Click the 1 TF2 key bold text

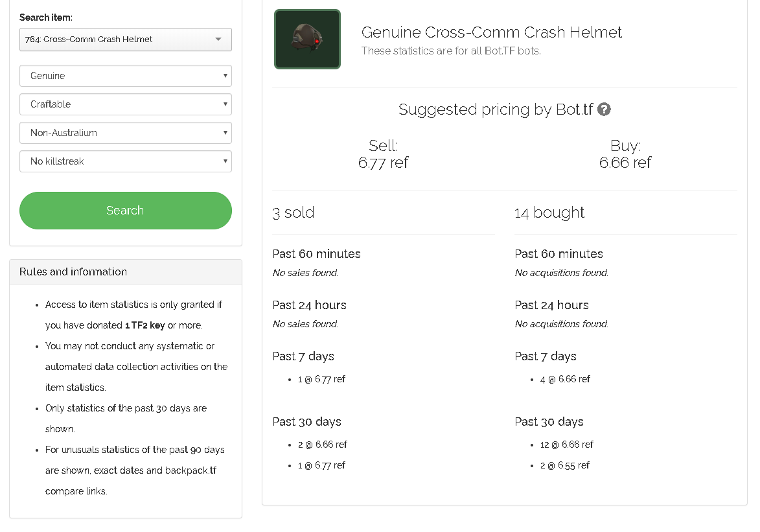click(x=144, y=325)
